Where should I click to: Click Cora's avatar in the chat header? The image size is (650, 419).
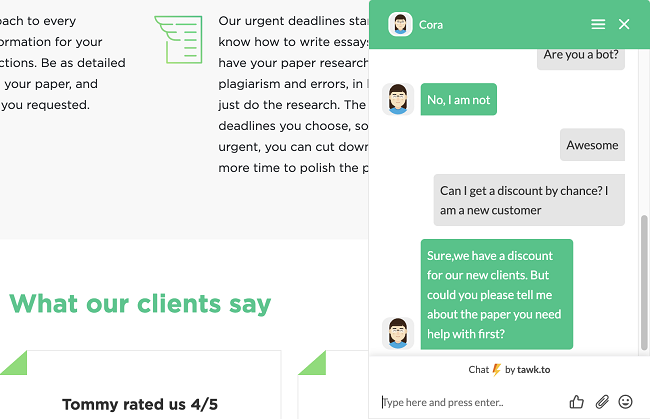pyautogui.click(x=400, y=24)
